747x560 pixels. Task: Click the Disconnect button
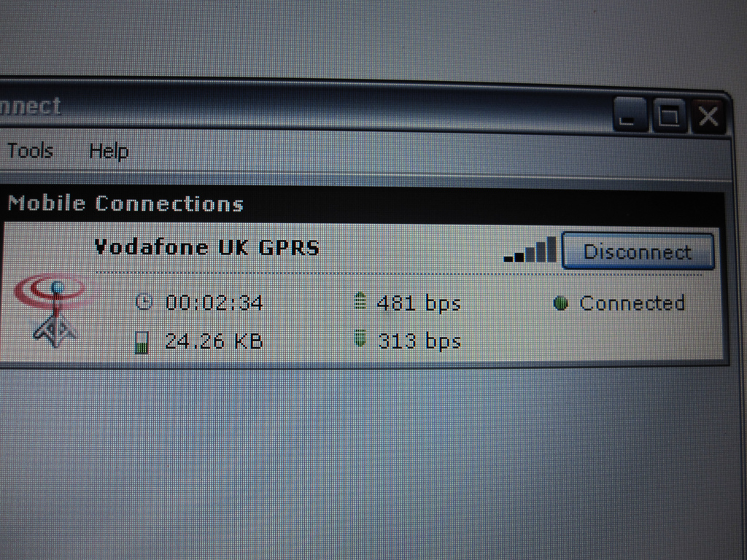[638, 252]
